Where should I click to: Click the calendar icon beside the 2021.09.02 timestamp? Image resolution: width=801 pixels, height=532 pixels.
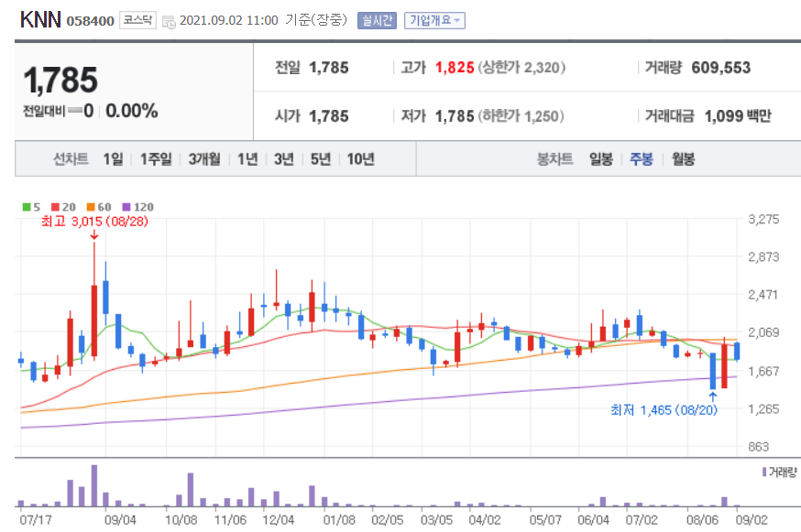170,20
